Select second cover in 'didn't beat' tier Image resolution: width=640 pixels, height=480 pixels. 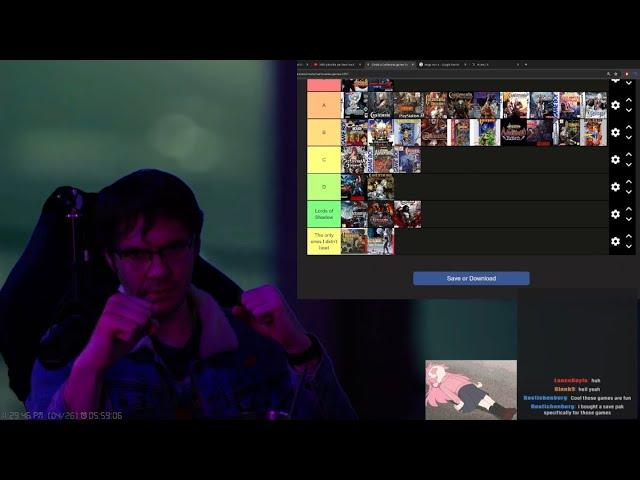pos(381,241)
